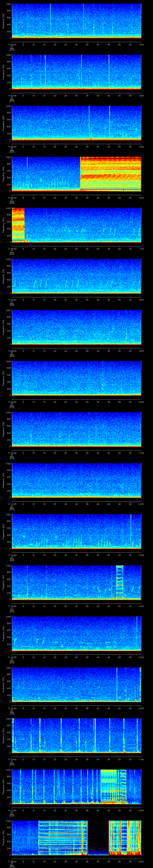
Task: Select the 17:15:00 spectrogram panel
Action: click(x=76, y=685)
